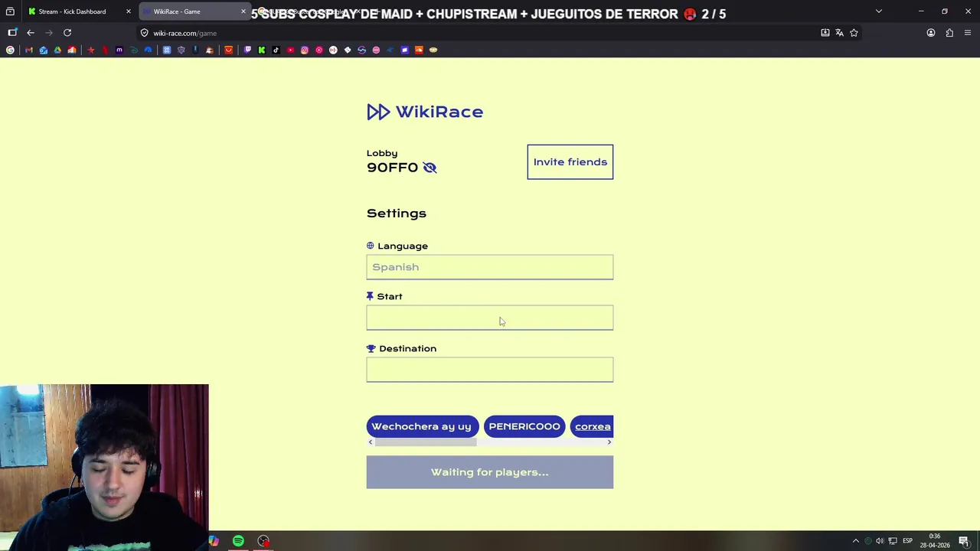Bookmark this page with star icon

854,33
